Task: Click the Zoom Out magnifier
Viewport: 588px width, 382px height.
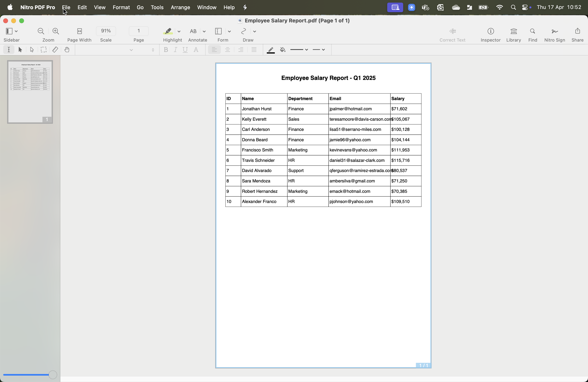Action: (41, 31)
